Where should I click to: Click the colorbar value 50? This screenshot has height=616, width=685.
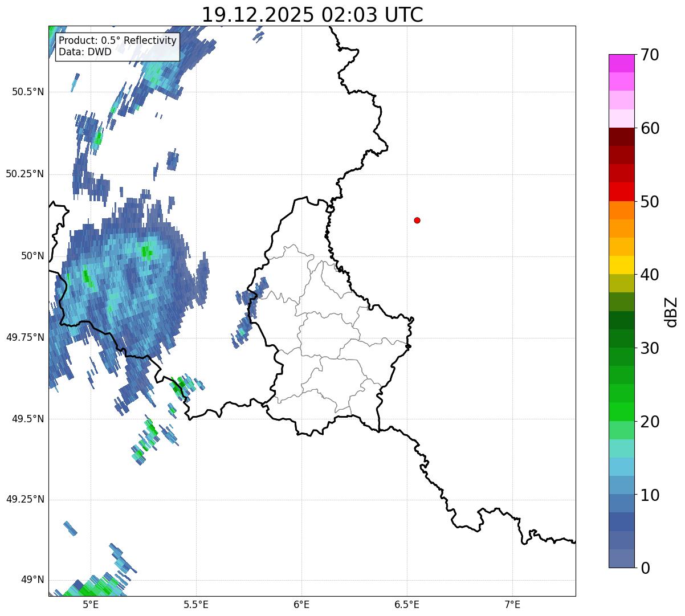pos(650,202)
